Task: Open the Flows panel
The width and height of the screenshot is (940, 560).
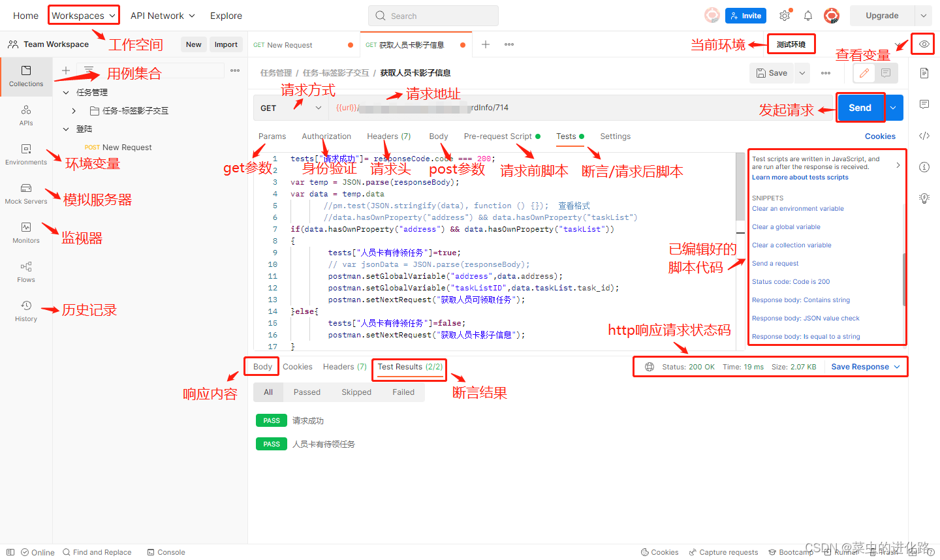Action: pos(26,273)
